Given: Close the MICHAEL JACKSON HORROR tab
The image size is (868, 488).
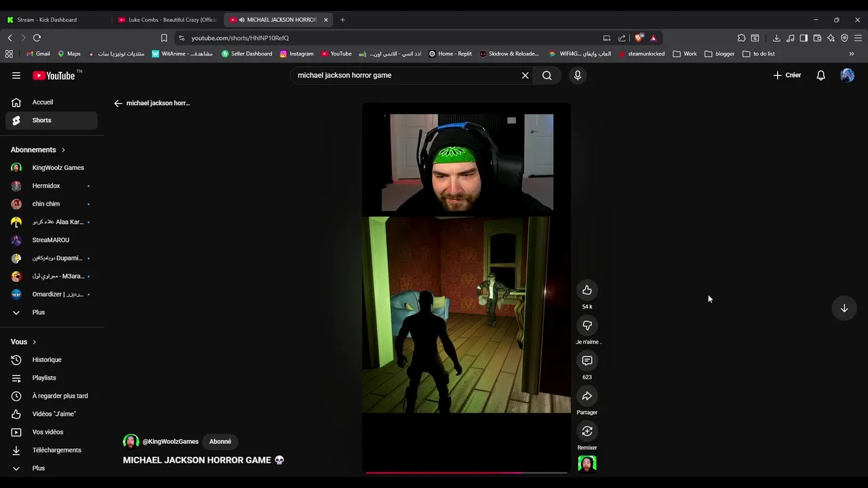Looking at the screenshot, I should [x=325, y=20].
